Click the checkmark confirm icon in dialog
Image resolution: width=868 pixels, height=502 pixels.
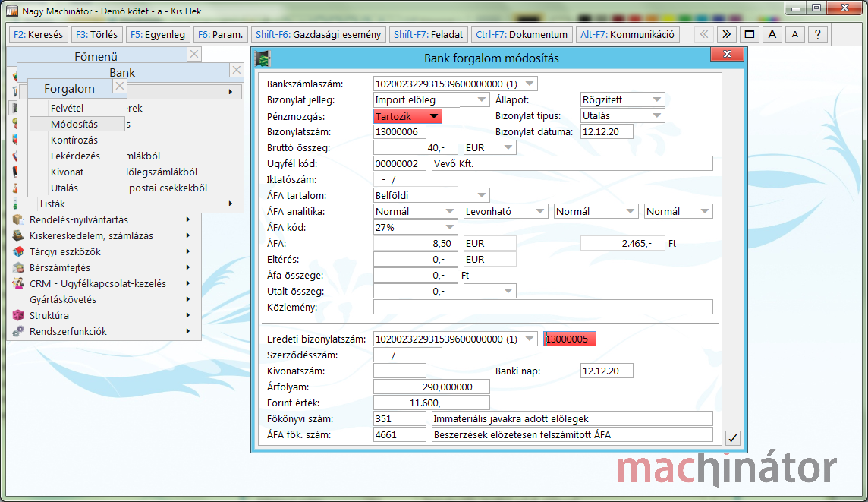click(732, 438)
